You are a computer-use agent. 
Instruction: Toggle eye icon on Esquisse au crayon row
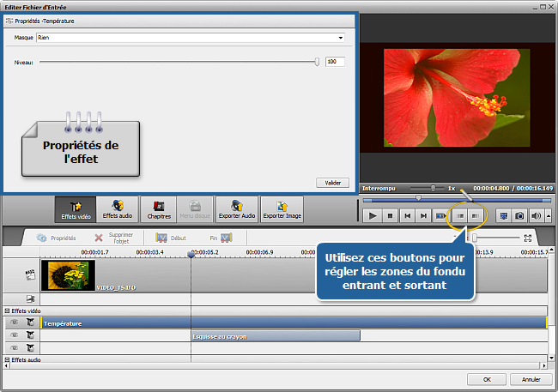point(14,335)
